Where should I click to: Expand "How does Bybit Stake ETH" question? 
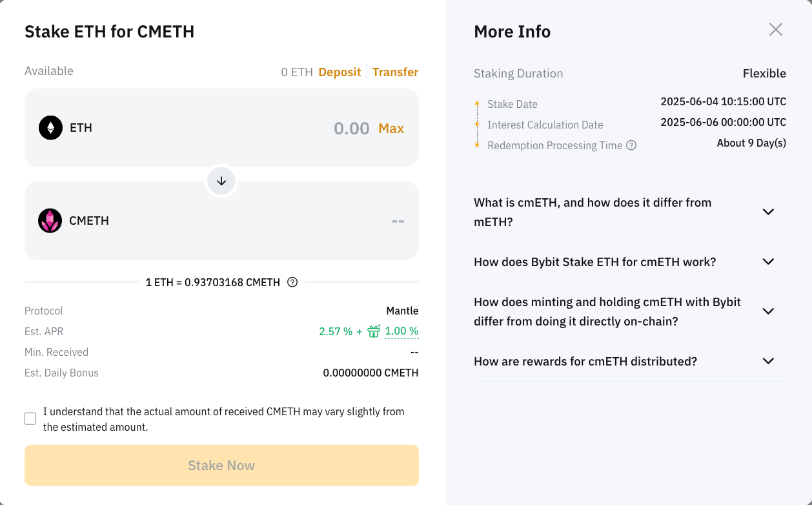(x=767, y=262)
